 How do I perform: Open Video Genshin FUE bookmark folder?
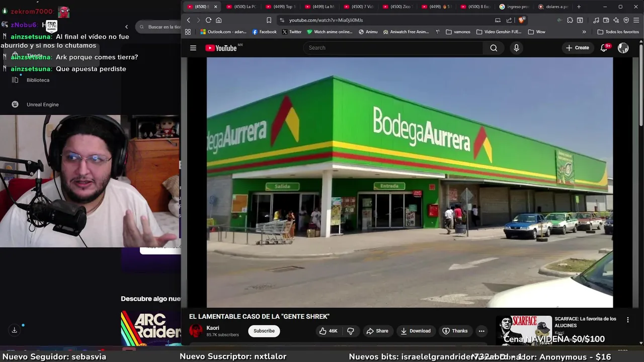pyautogui.click(x=499, y=32)
